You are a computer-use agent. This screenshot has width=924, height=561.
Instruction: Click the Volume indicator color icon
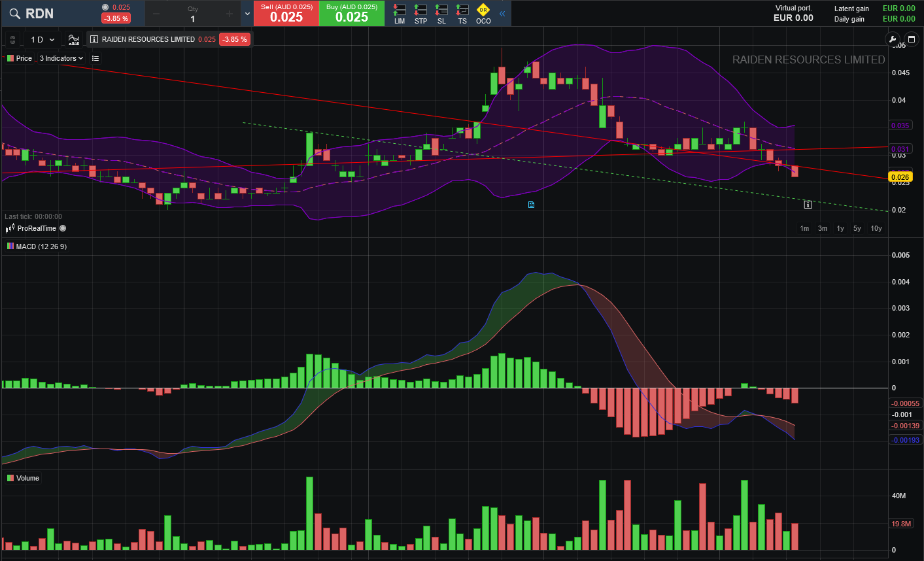(x=10, y=478)
